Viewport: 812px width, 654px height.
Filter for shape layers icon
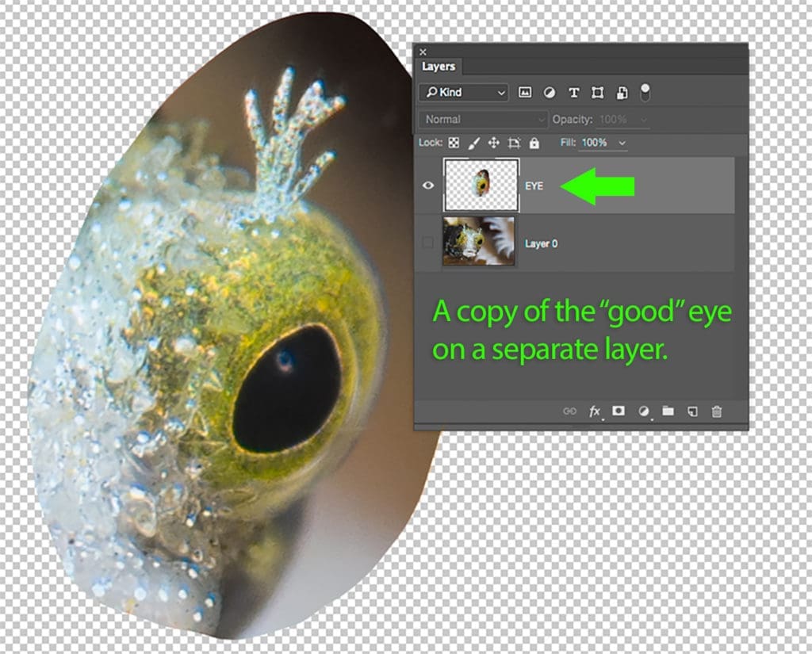[x=597, y=93]
